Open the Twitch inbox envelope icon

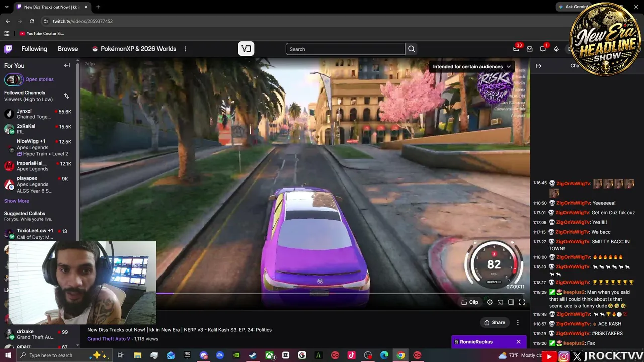529,49
